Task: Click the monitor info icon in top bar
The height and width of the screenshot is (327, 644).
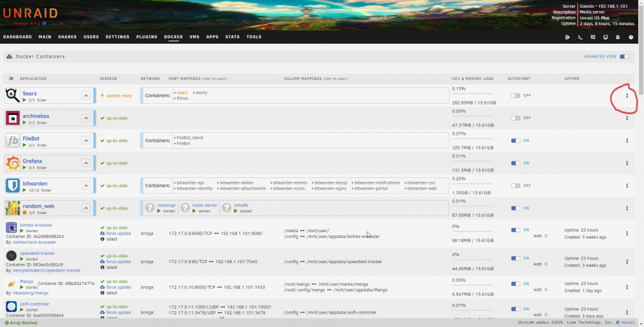Action: pyautogui.click(x=605, y=37)
